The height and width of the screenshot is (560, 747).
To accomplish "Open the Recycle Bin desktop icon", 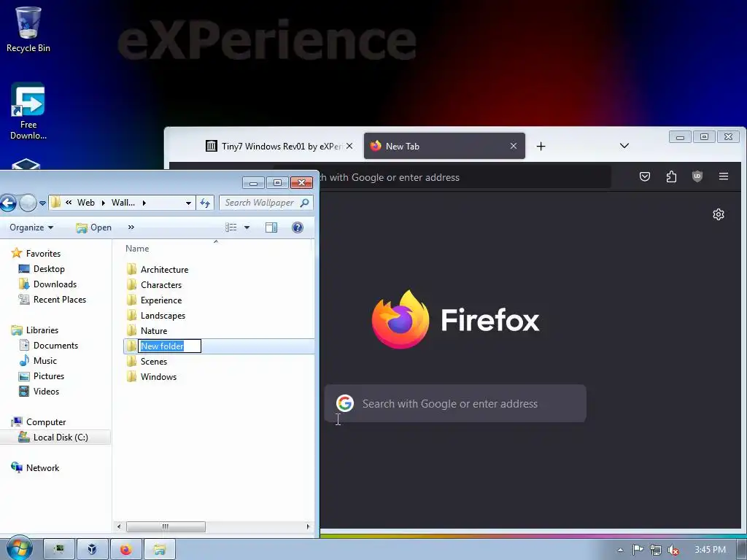I will (28, 29).
